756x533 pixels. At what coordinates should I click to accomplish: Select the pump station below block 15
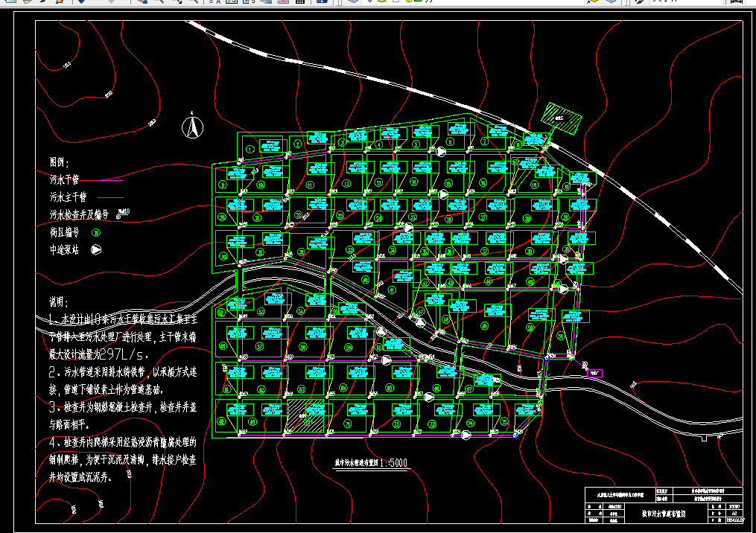[443, 194]
